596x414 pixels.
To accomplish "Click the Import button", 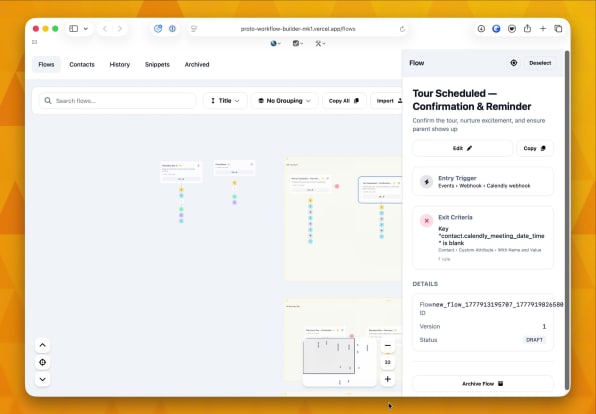I will tap(387, 101).
